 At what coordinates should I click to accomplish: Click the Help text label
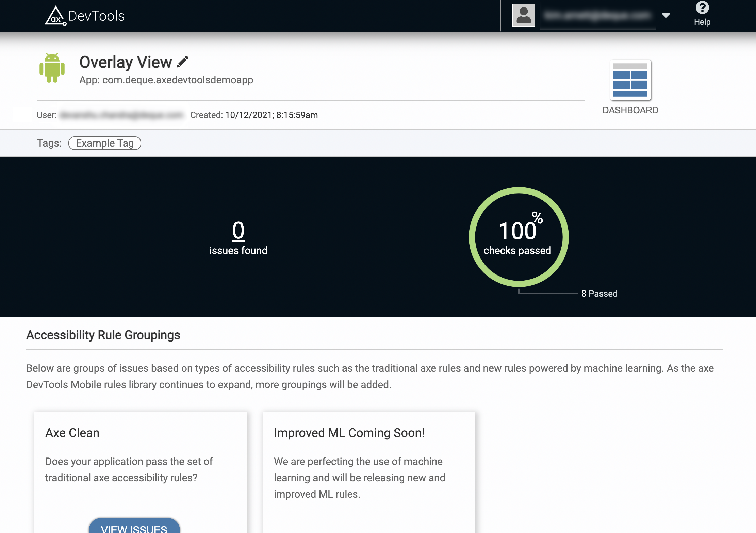tap(702, 22)
